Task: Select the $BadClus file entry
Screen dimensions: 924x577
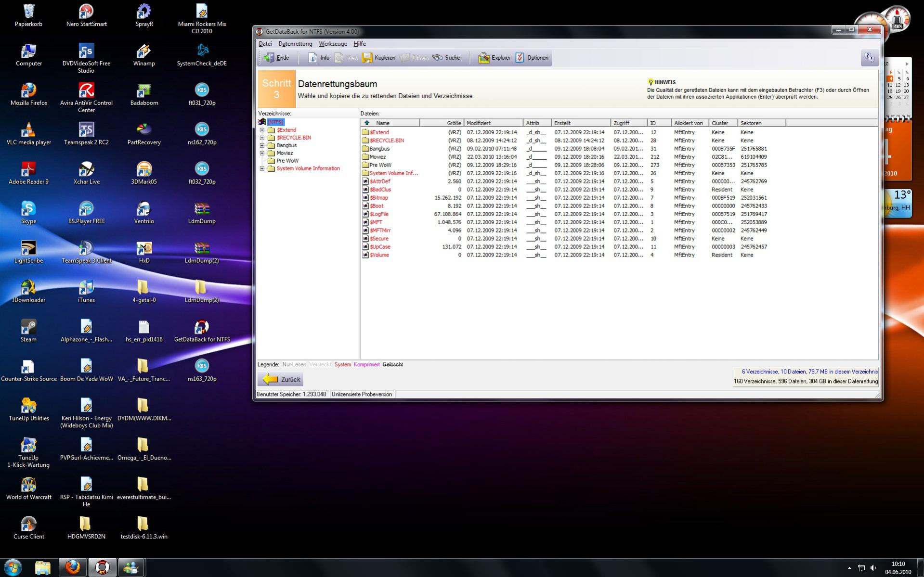Action: coord(380,190)
